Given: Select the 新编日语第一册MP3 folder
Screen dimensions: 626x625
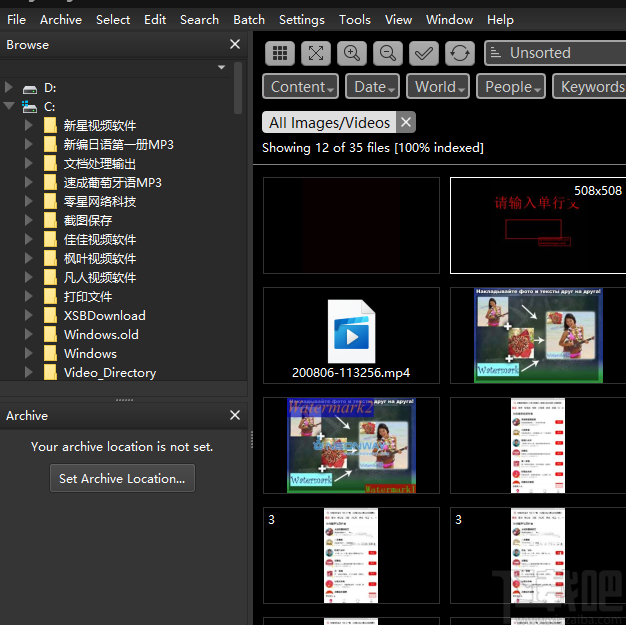Looking at the screenshot, I should 119,145.
